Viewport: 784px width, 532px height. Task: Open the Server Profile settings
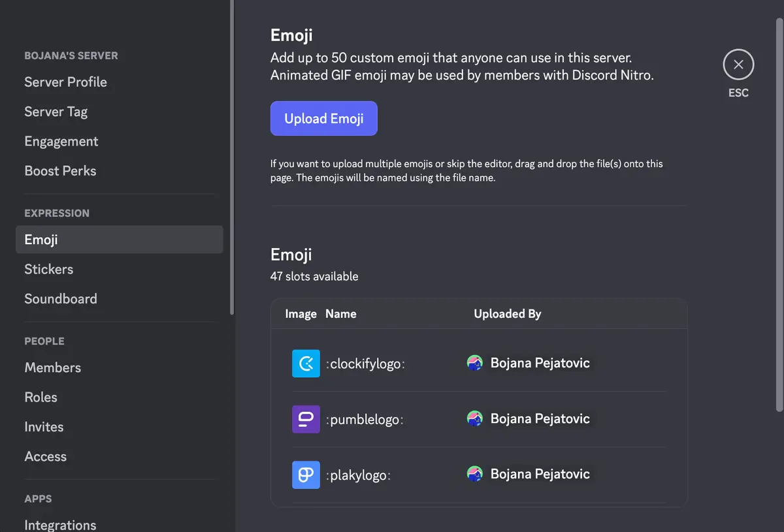[x=65, y=82]
